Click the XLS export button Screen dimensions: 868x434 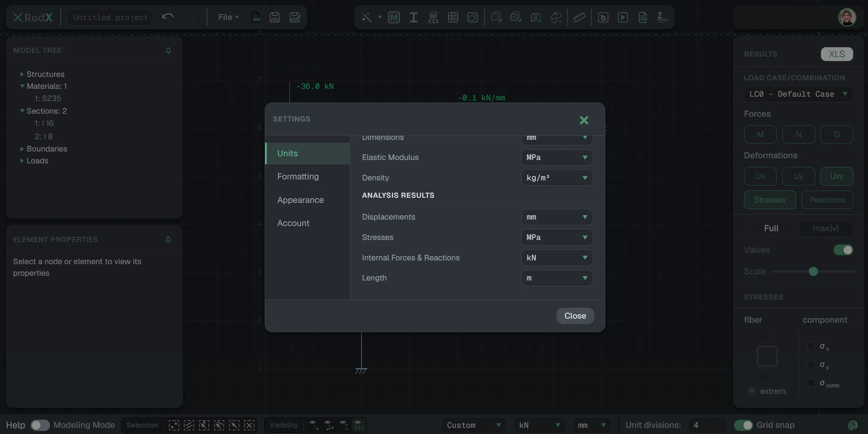tap(837, 54)
